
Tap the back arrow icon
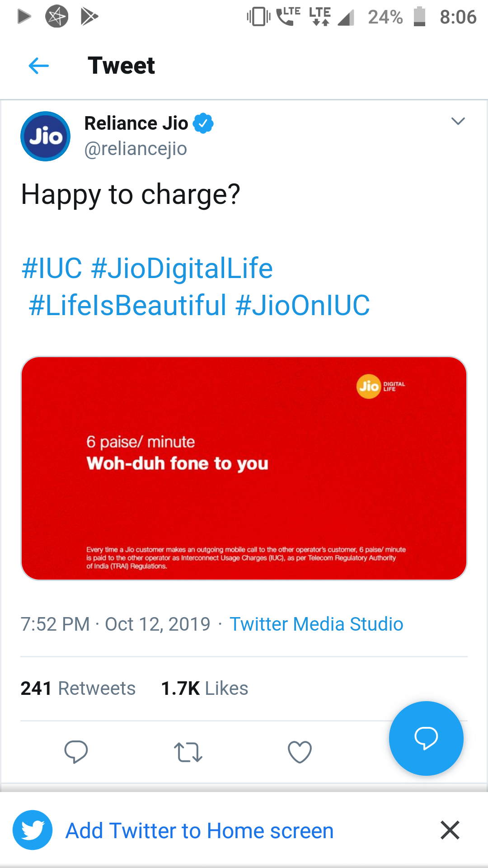tap(38, 66)
